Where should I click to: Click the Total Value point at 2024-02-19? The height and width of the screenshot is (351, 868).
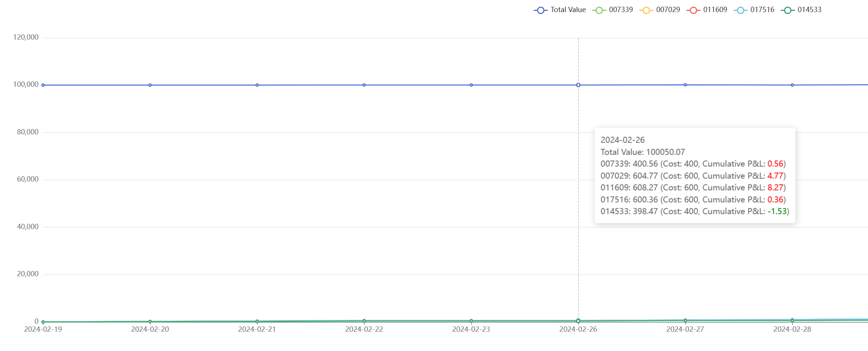43,85
